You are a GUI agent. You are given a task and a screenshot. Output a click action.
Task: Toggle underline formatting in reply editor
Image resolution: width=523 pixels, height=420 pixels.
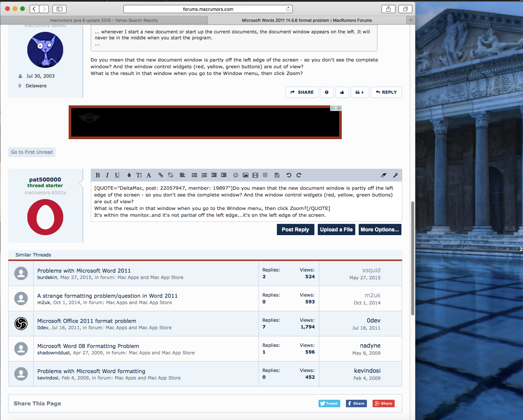pos(117,175)
